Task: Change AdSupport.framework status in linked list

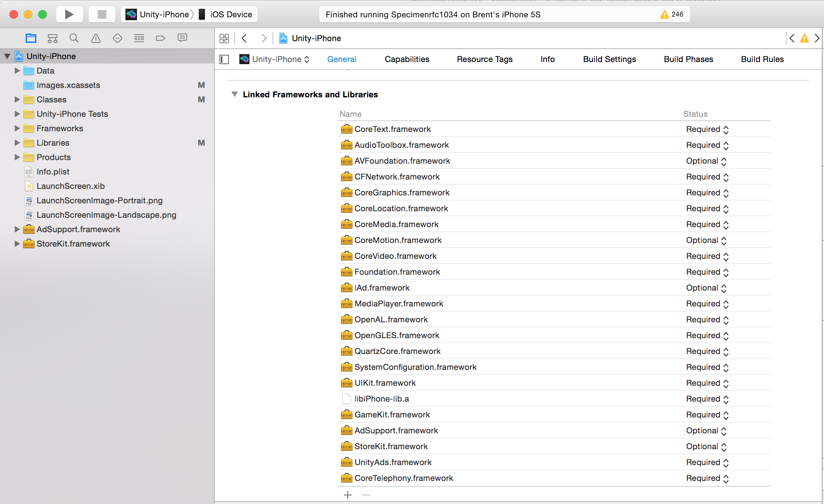Action: tap(706, 430)
